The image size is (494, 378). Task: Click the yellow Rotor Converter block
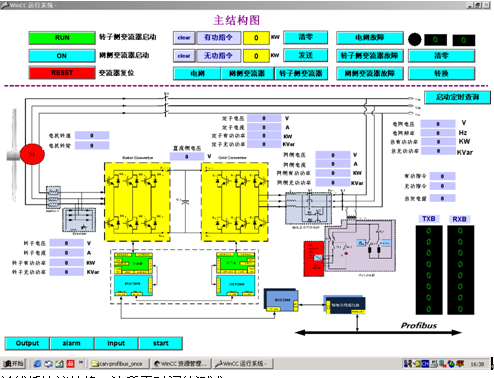pos(137,202)
